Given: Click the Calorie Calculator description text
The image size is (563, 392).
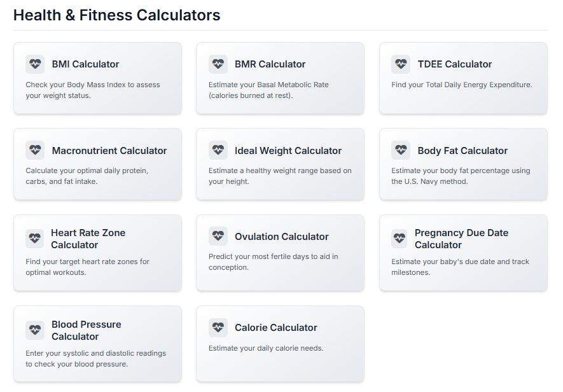Looking at the screenshot, I should (266, 348).
